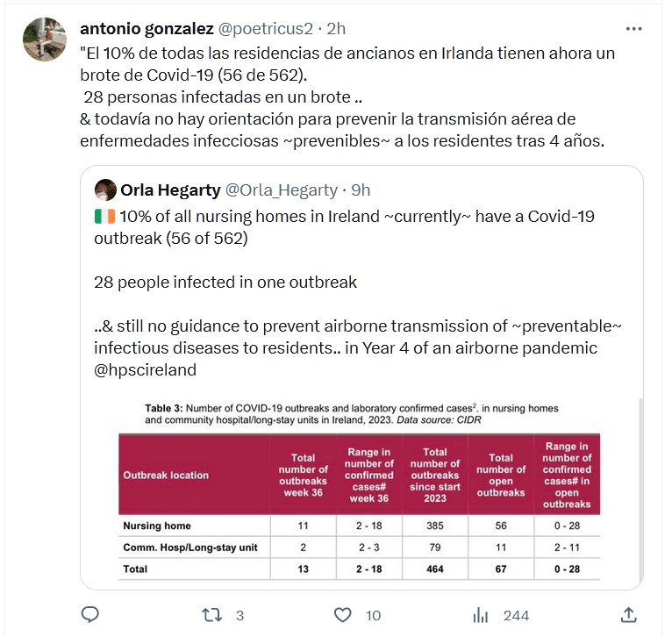
Task: Open the view analytics bar chart icon
Action: [481, 614]
